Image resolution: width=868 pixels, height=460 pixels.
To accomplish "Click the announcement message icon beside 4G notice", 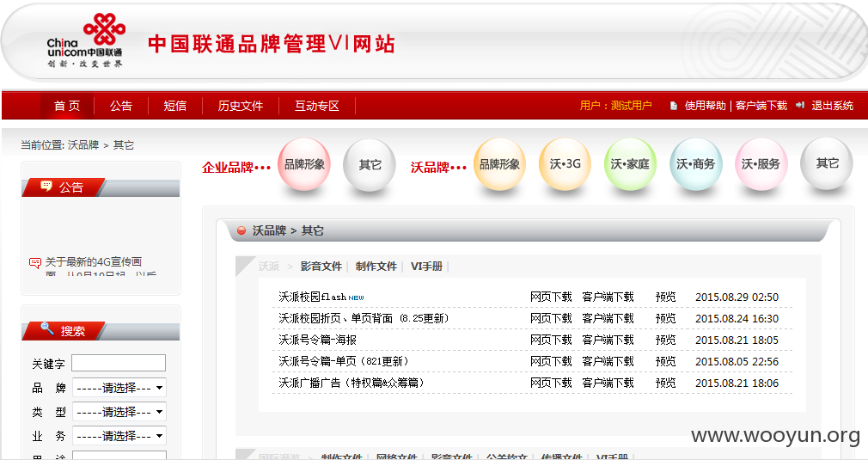I will point(35,262).
